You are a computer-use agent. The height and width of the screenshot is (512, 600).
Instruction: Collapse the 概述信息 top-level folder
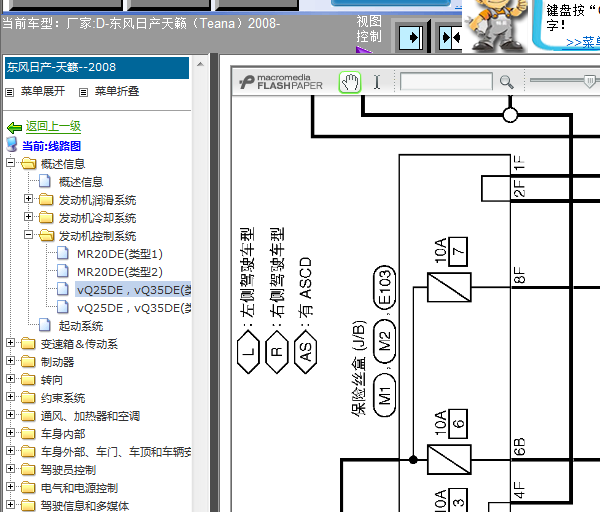coord(10,163)
